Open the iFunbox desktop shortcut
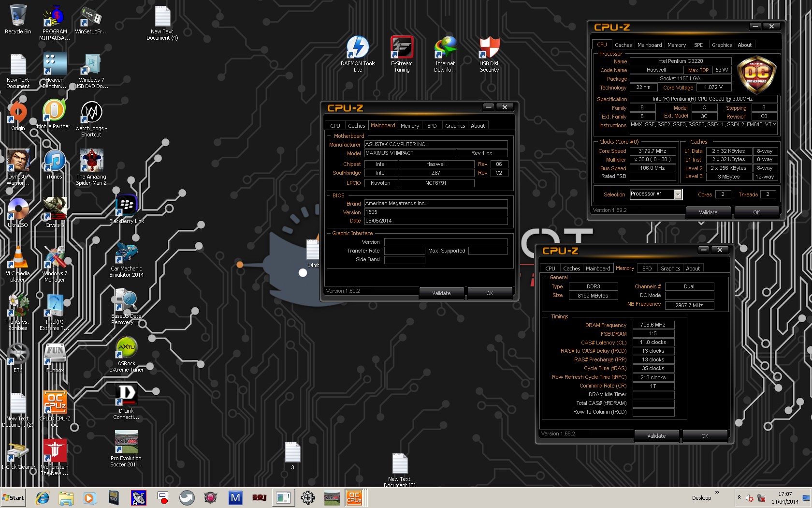 pos(55,358)
